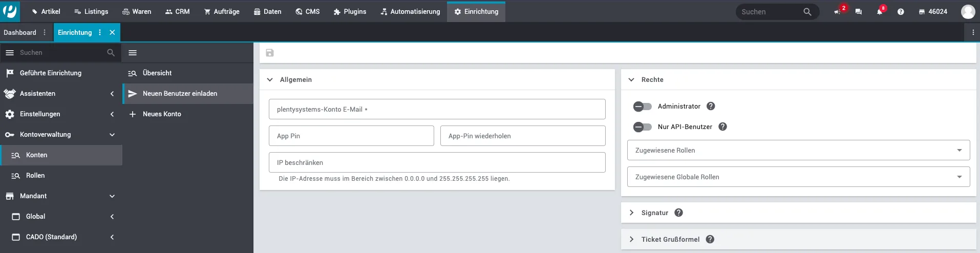Open the Zugewiesene Globale Rollen dropdown

pyautogui.click(x=798, y=177)
